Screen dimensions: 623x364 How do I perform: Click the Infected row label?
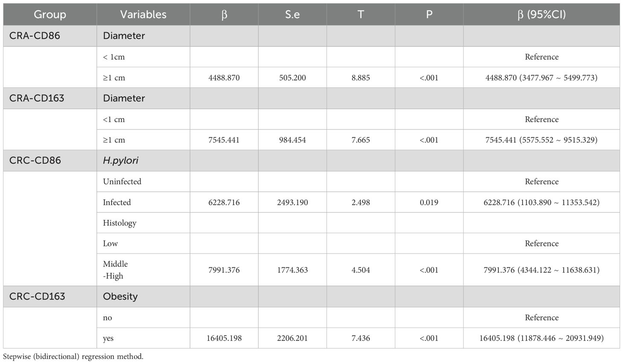[x=117, y=202]
